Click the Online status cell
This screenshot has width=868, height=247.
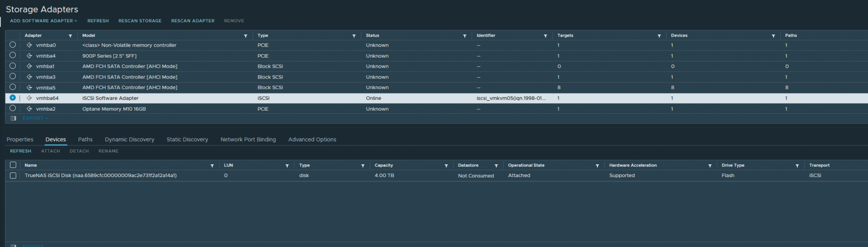pos(373,98)
